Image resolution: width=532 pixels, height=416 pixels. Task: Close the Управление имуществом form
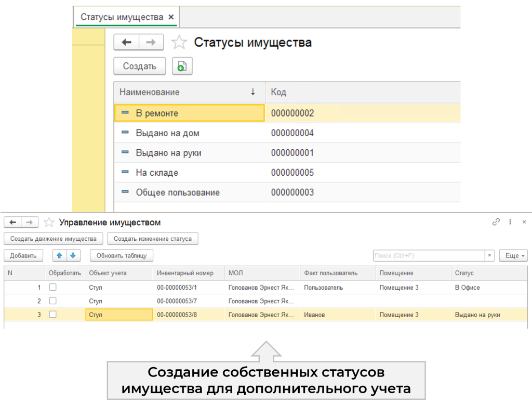coord(524,222)
